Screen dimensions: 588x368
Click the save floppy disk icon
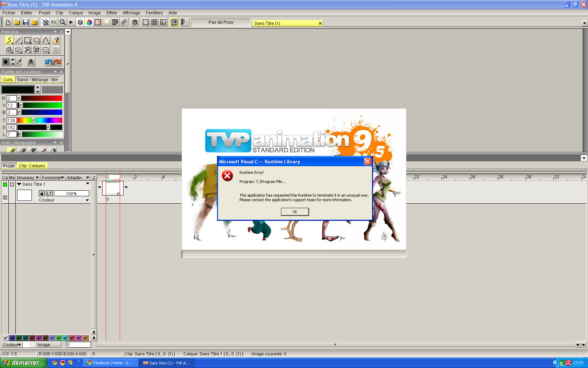coord(26,22)
